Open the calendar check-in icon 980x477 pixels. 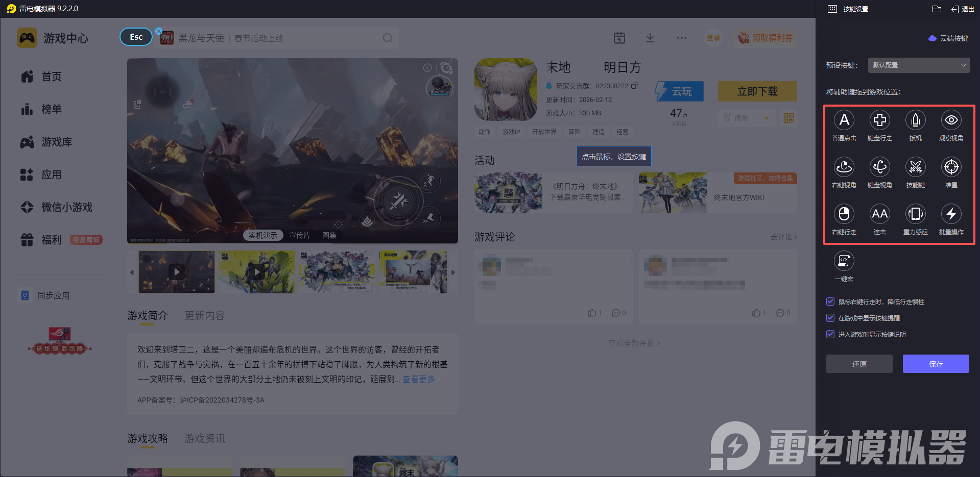[x=619, y=38]
